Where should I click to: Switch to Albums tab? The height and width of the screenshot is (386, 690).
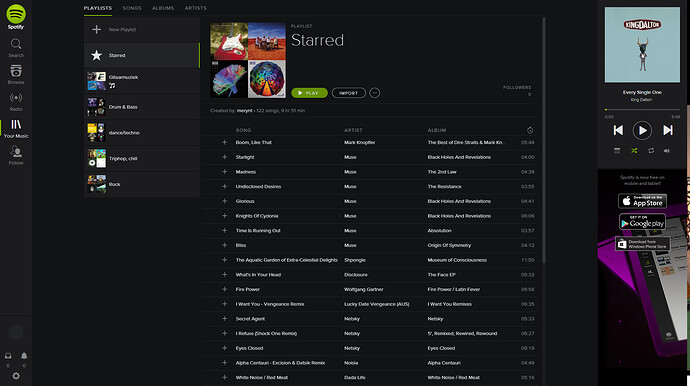[x=163, y=8]
